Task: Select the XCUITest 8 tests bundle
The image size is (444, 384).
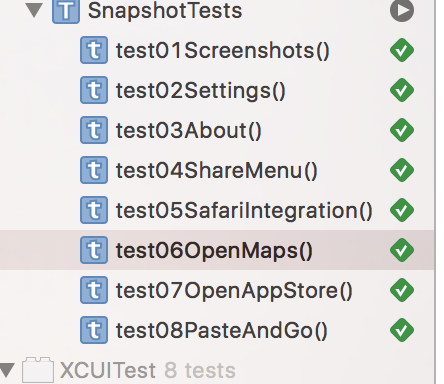Action: point(217,370)
